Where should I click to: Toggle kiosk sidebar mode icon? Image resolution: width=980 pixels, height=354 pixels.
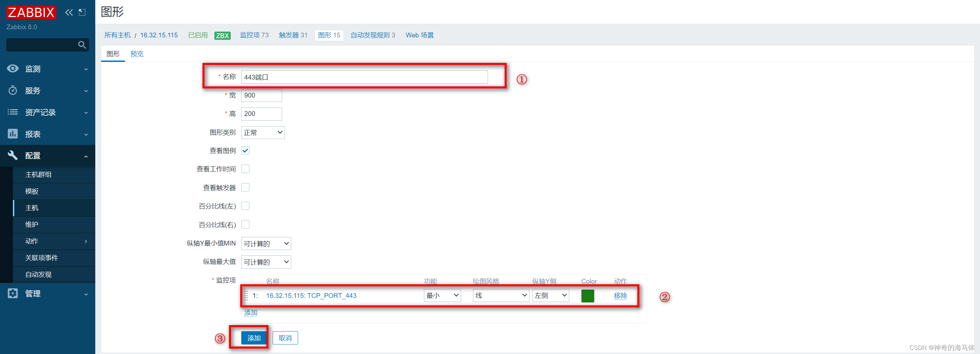[x=82, y=13]
